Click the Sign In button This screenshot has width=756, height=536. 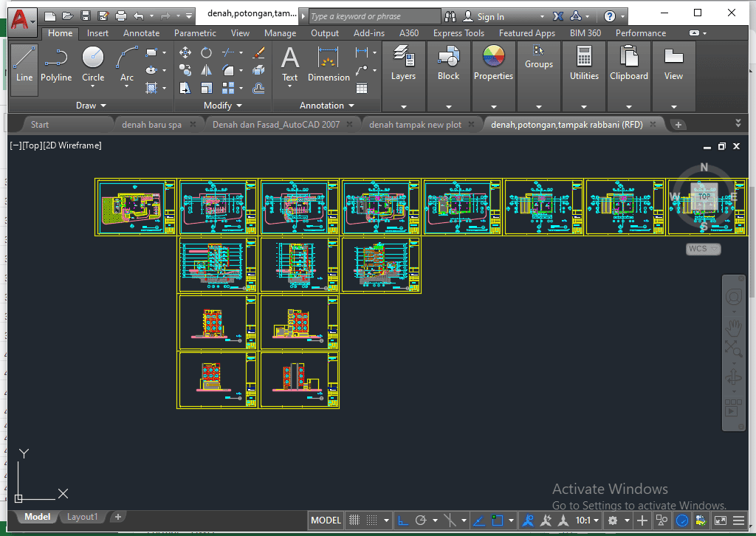[x=490, y=16]
